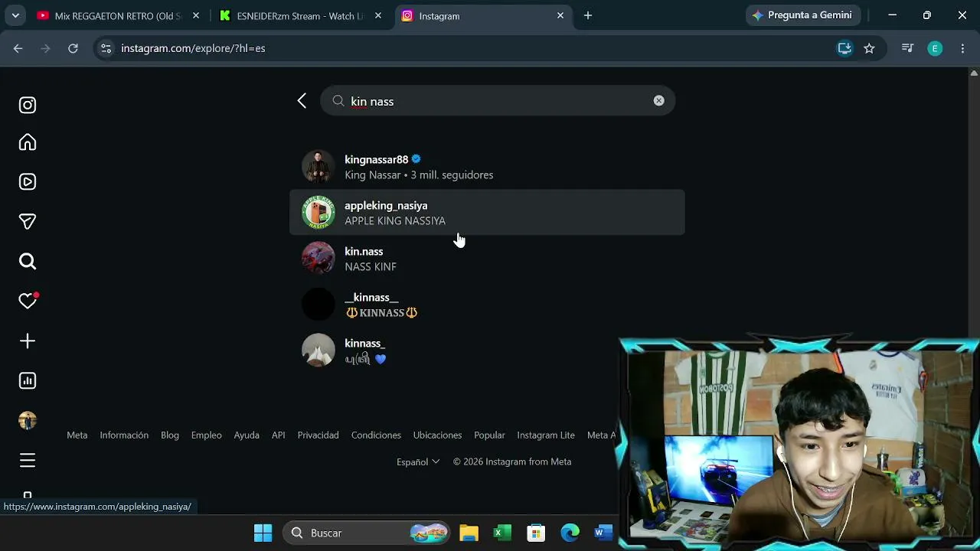Open the Información footer link

click(124, 435)
